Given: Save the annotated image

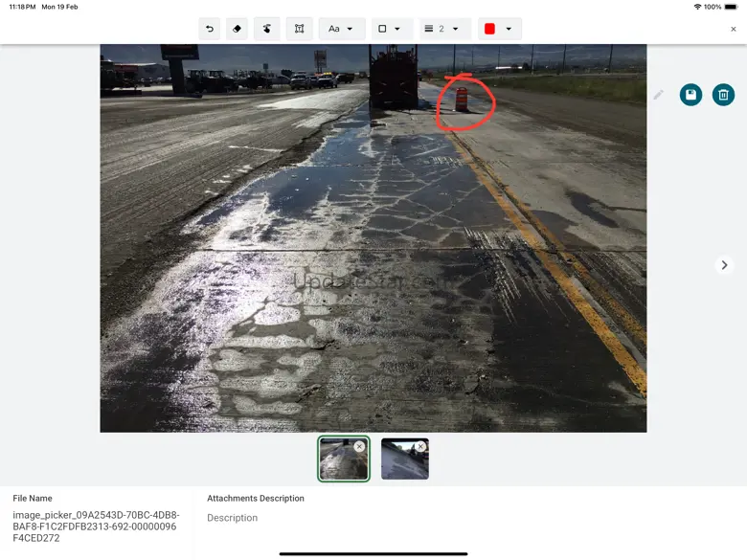Looking at the screenshot, I should (x=690, y=95).
